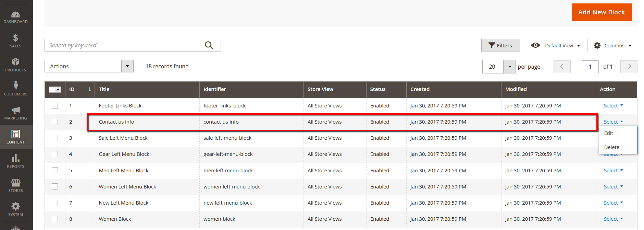The image size is (644, 230).
Task: Collapse Select menu for Contact us info
Action: (x=613, y=122)
